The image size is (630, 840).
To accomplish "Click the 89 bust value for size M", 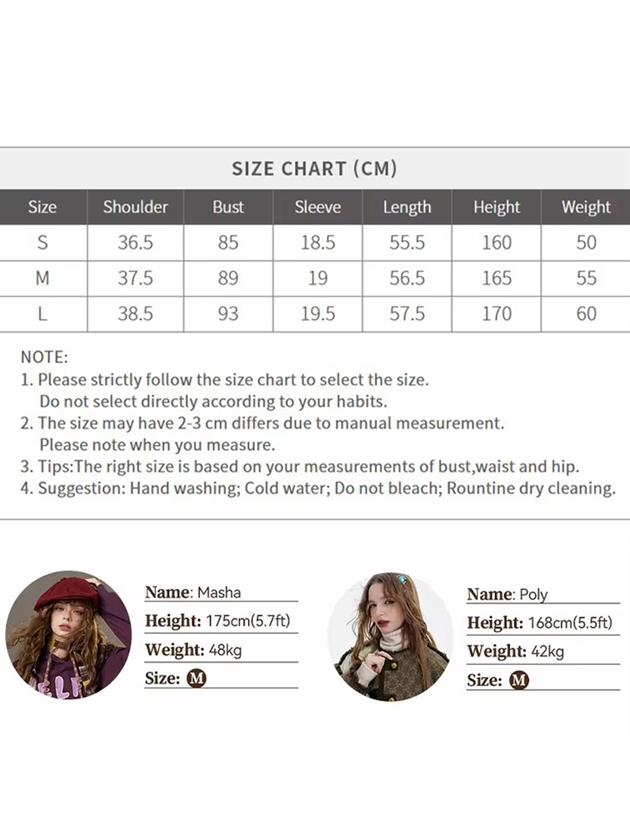I will pyautogui.click(x=228, y=278).
